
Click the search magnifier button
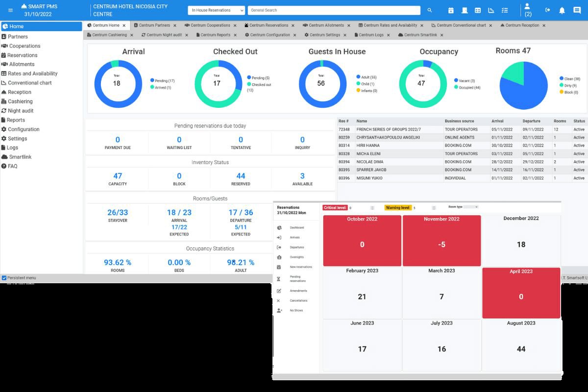tap(430, 10)
